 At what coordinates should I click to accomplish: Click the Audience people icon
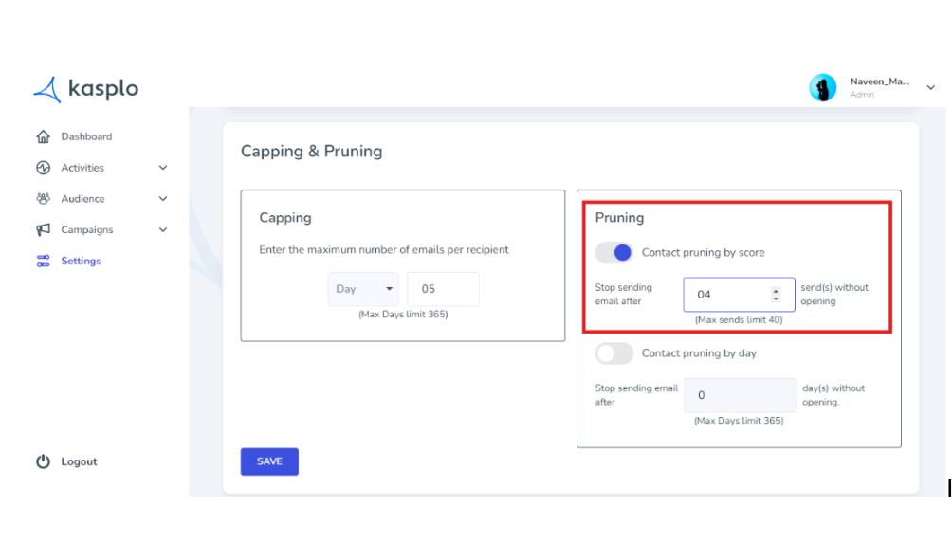pos(43,198)
